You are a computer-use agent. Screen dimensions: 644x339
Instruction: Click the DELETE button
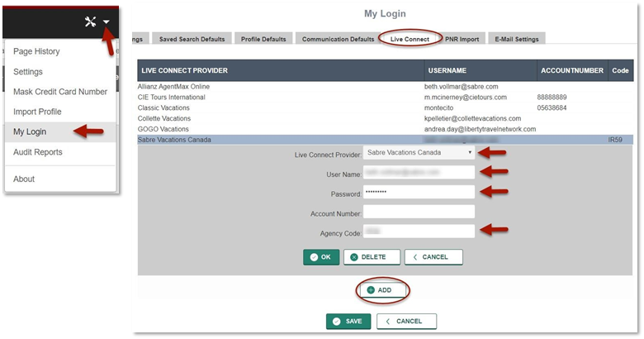point(372,257)
